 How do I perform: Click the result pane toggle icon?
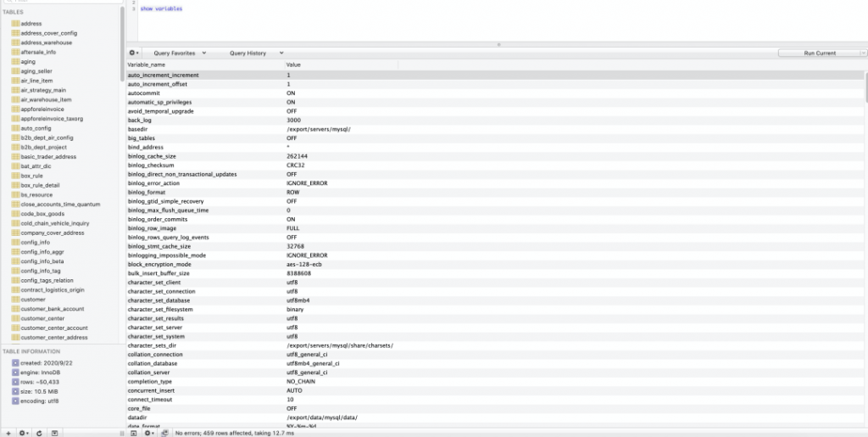click(x=134, y=433)
